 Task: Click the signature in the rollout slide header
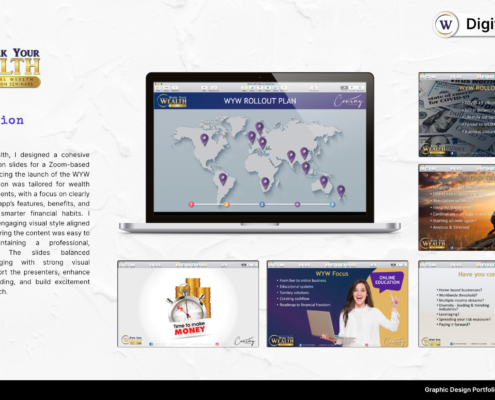[x=348, y=101]
